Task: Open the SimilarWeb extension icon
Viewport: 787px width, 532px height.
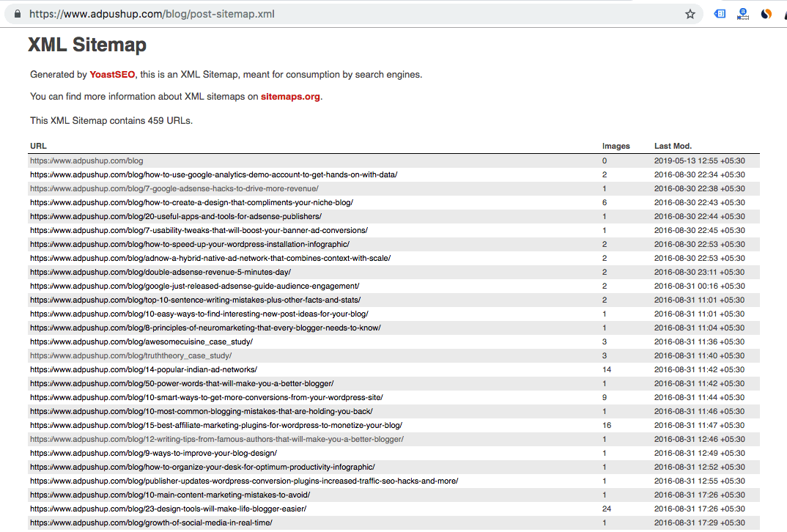Action: [766, 13]
